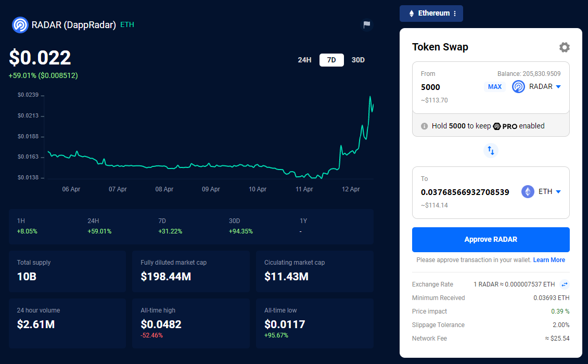This screenshot has height=364, width=588.
Task: Click the RADAR token icon in From box
Action: click(518, 87)
